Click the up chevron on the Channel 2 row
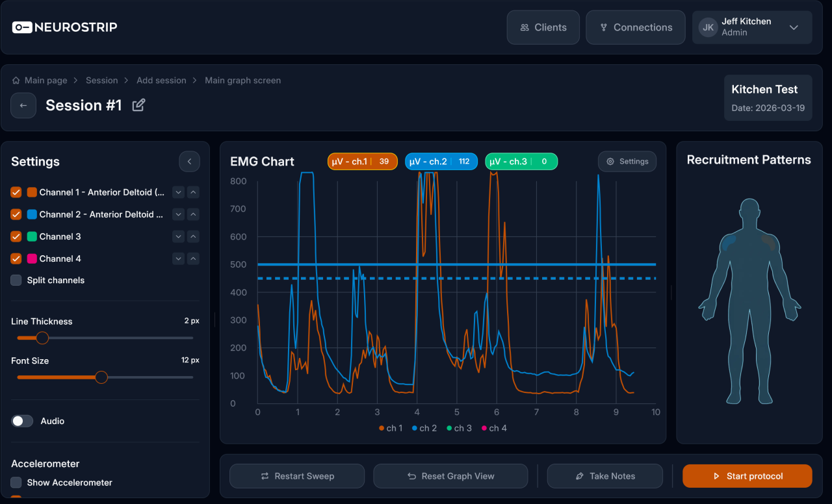Screen dimensions: 832x504 coord(193,214)
